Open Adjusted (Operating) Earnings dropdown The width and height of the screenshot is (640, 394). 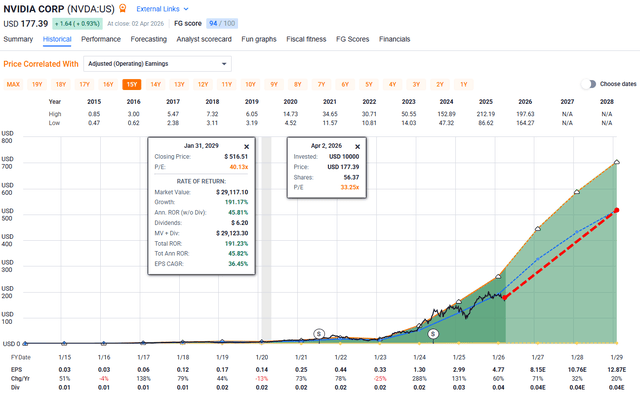coord(158,64)
